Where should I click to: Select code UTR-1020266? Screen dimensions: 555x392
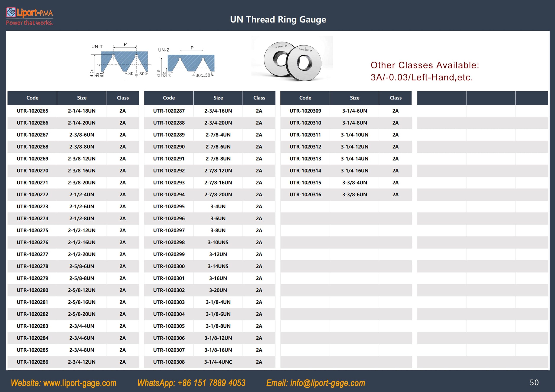[x=32, y=123]
